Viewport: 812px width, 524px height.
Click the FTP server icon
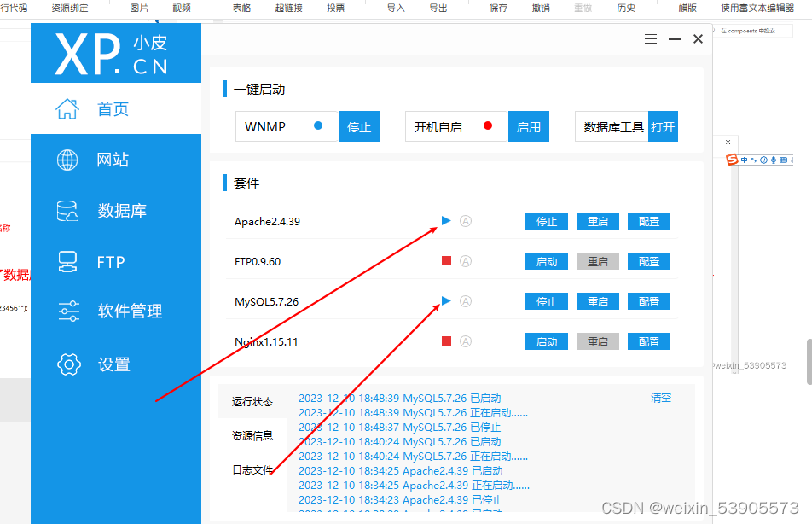pos(67,262)
